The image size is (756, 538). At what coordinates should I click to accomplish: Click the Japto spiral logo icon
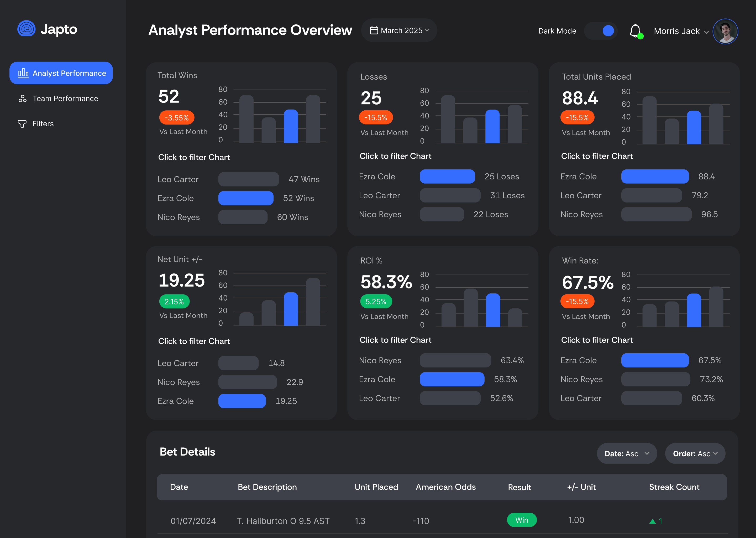27,28
